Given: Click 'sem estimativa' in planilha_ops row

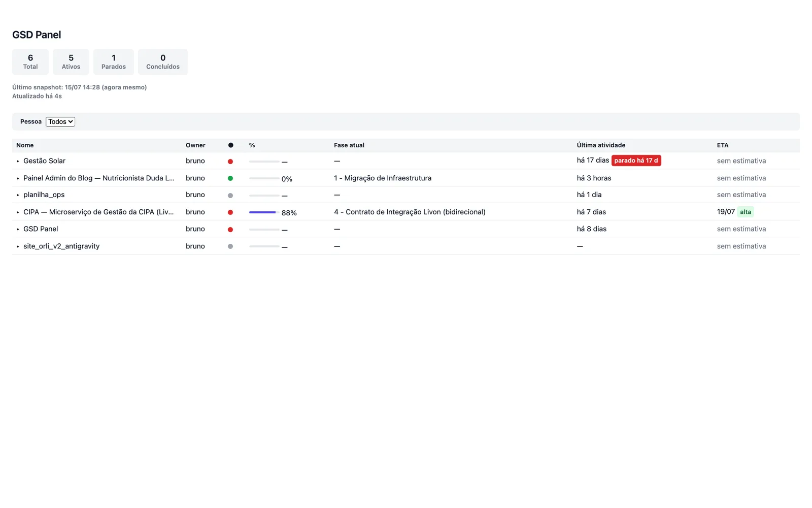Looking at the screenshot, I should tap(741, 195).
